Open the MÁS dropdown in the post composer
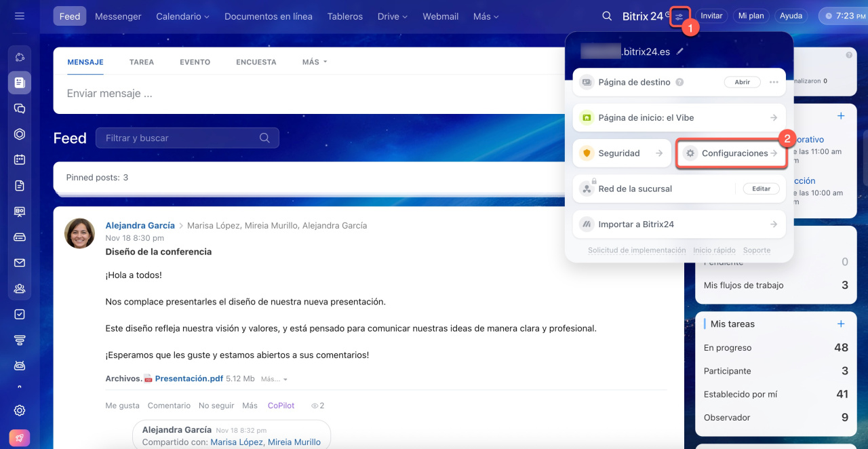Viewport: 868px width, 449px height. click(x=315, y=62)
